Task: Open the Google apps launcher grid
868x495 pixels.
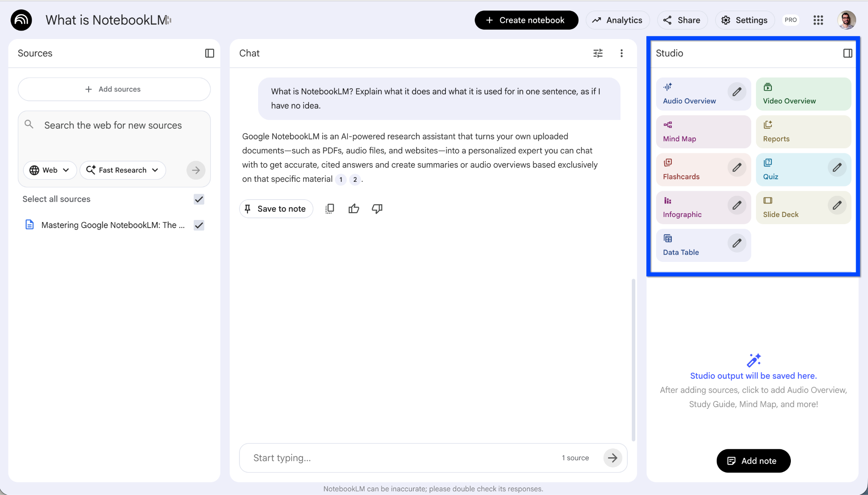Action: (818, 20)
